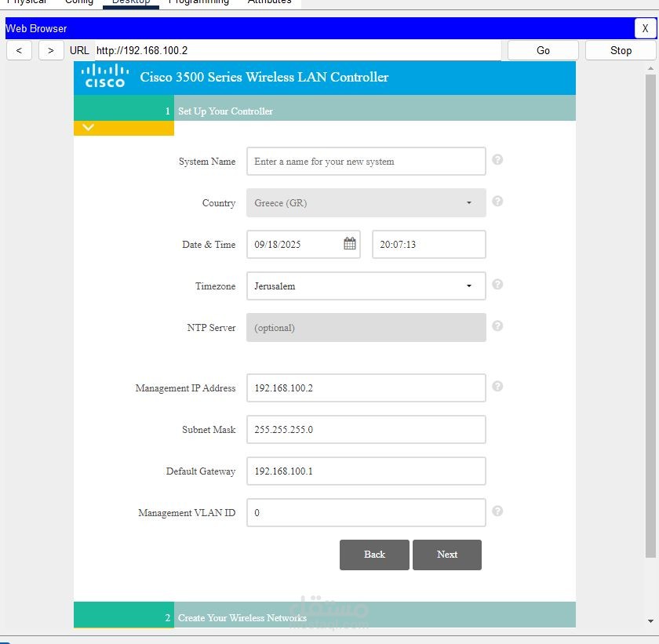Focus the Management IP Address field
This screenshot has height=644, width=659.
(x=366, y=388)
